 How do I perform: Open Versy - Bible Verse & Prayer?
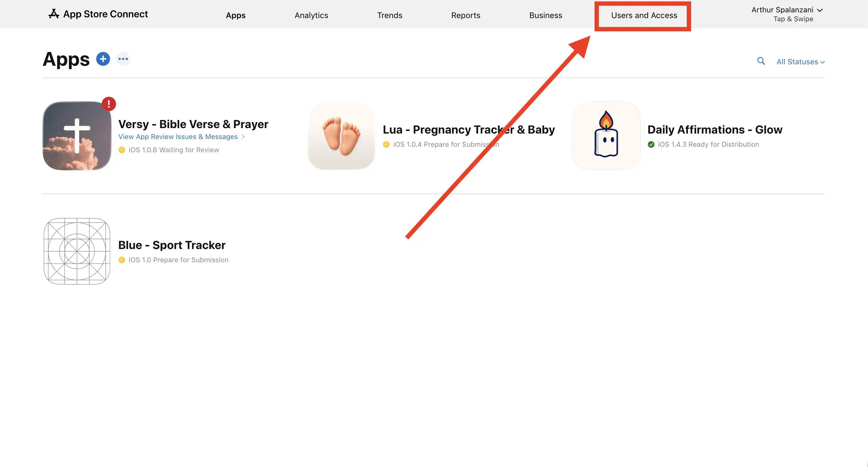pyautogui.click(x=193, y=124)
